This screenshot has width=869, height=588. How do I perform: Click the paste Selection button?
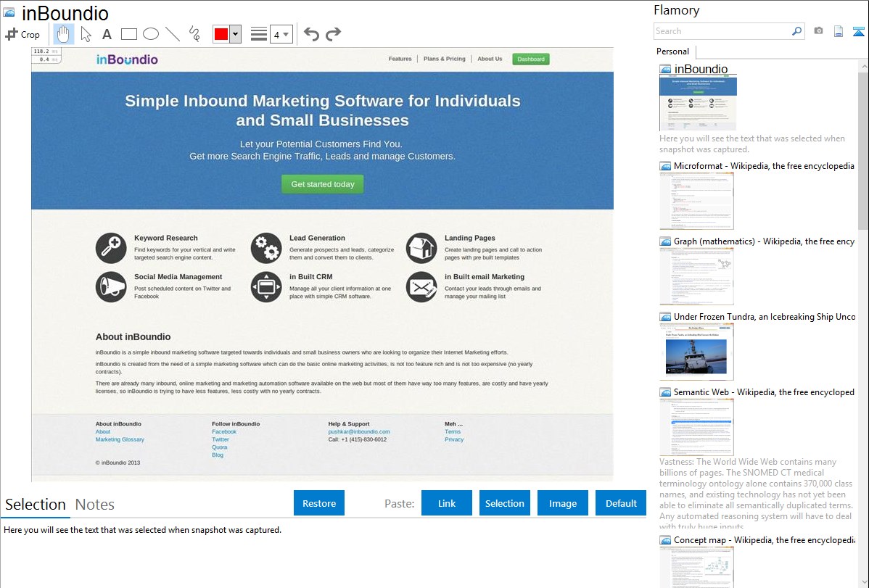coord(505,503)
